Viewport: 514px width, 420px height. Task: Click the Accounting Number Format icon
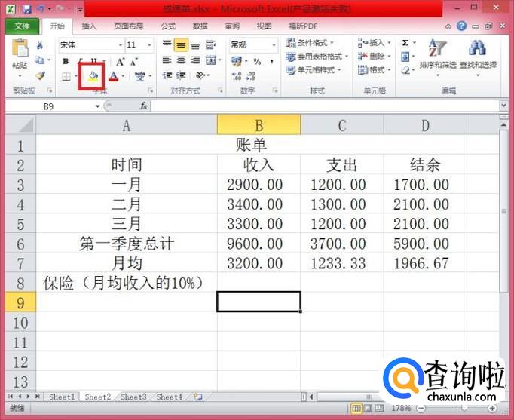pyautogui.click(x=237, y=61)
